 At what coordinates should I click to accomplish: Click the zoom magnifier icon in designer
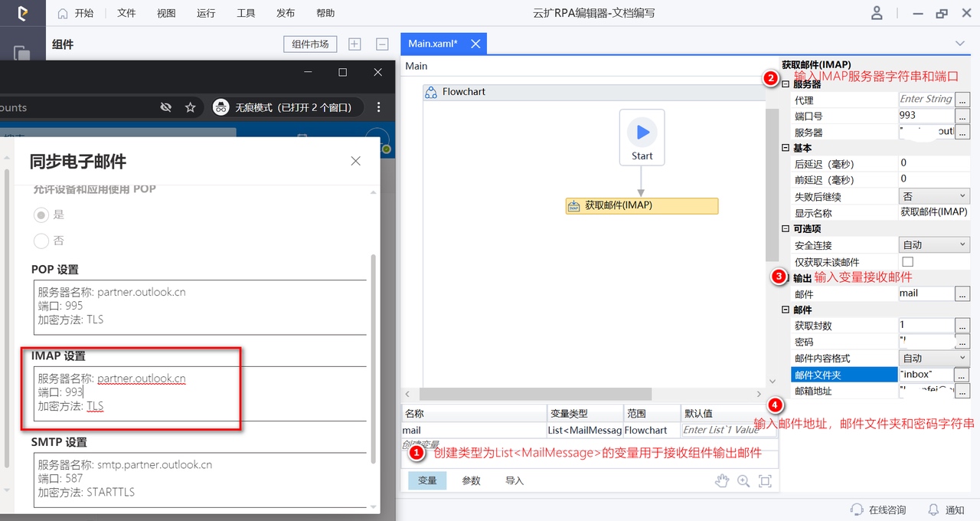(x=743, y=481)
